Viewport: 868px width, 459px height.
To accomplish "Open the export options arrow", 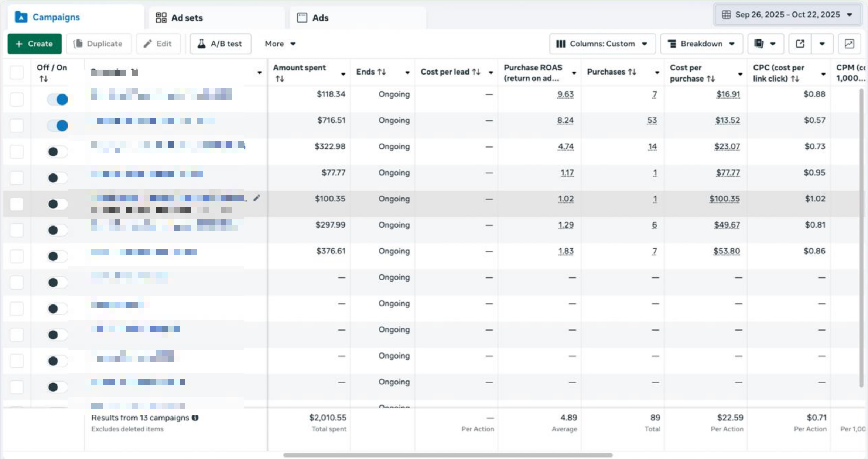I will 822,44.
